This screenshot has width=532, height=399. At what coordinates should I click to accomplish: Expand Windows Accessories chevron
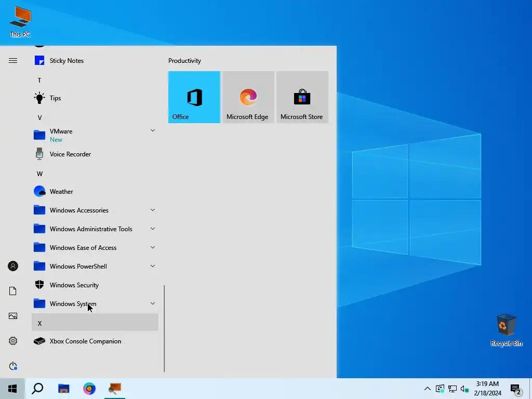pos(153,210)
